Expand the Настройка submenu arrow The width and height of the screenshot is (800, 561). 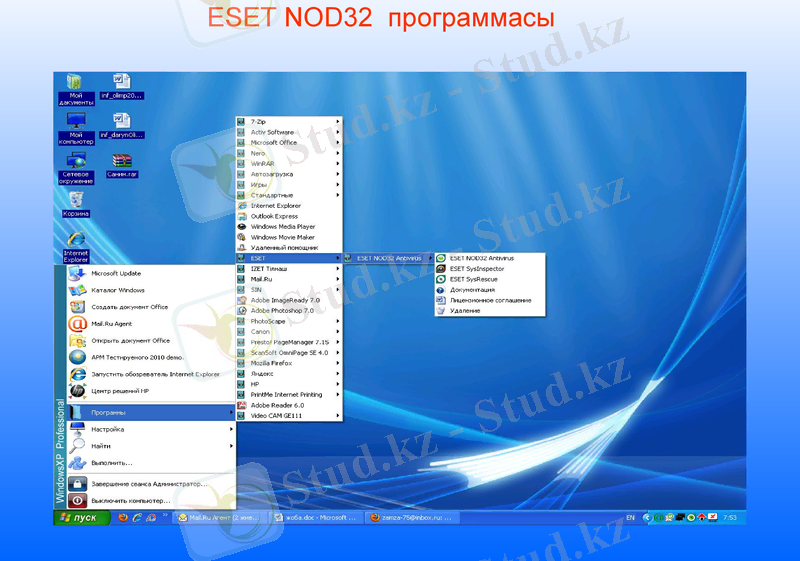(x=231, y=429)
